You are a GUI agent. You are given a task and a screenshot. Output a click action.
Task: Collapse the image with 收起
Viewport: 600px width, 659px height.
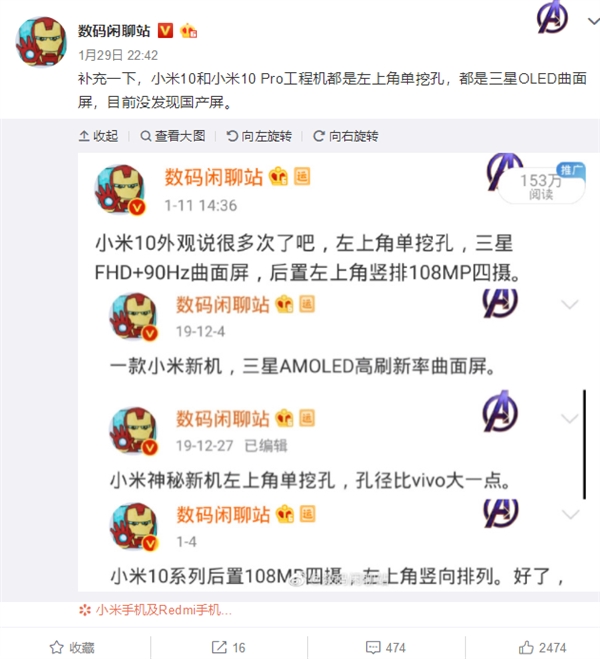point(98,136)
